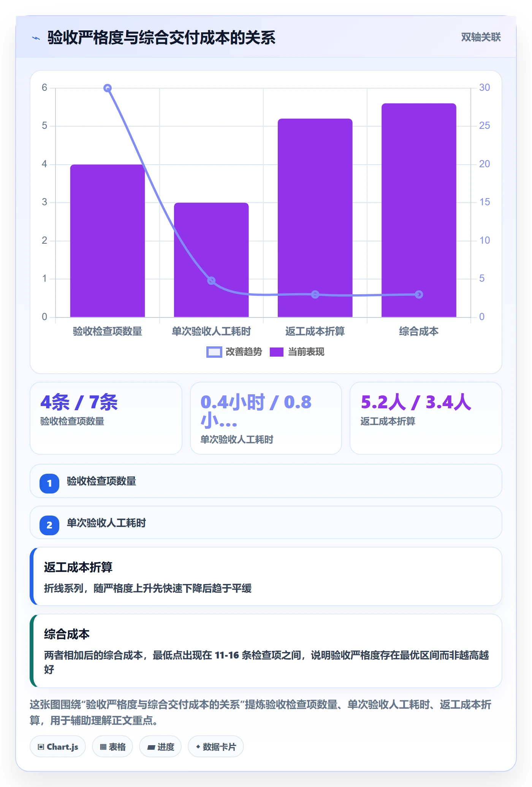
Task: Click the number 1 badge
Action: point(49,483)
